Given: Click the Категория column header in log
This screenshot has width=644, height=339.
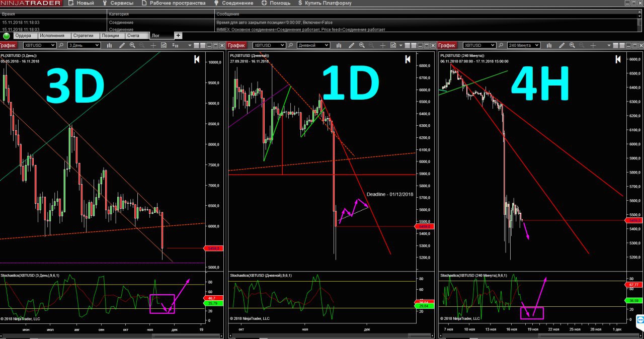Looking at the screenshot, I should pyautogui.click(x=160, y=14).
